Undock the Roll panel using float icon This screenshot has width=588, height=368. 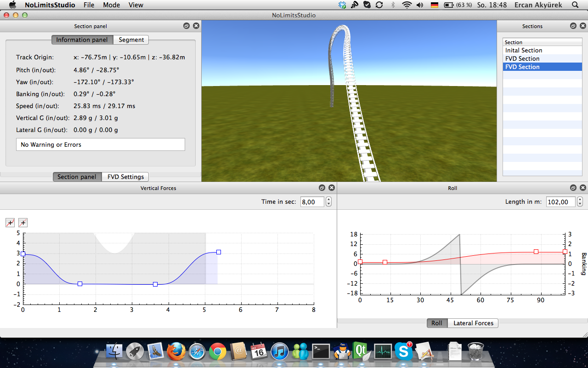tap(573, 188)
